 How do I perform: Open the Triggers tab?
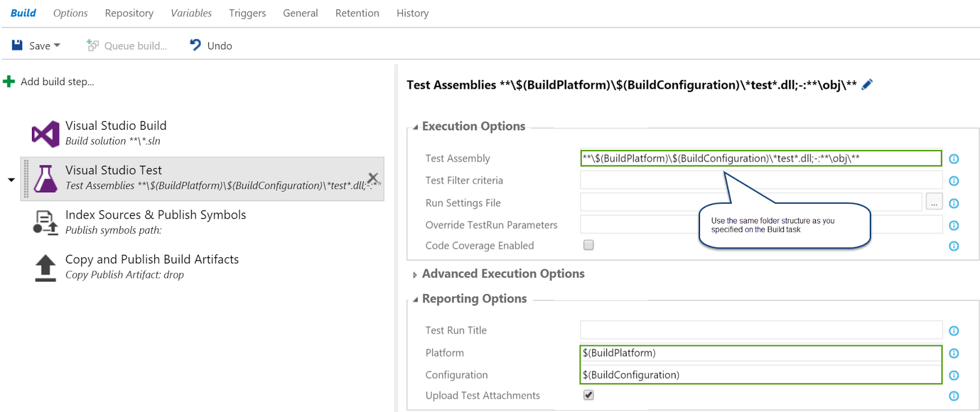click(247, 13)
